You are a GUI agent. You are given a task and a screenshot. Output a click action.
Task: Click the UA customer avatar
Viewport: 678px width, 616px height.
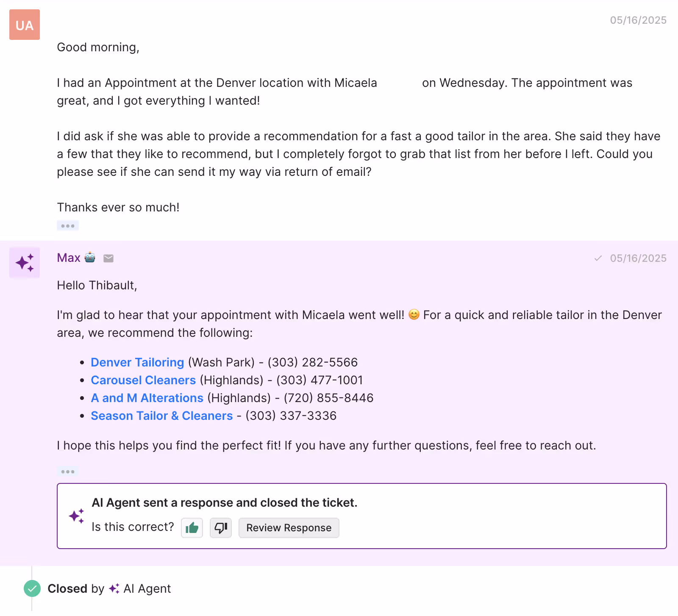tap(24, 25)
